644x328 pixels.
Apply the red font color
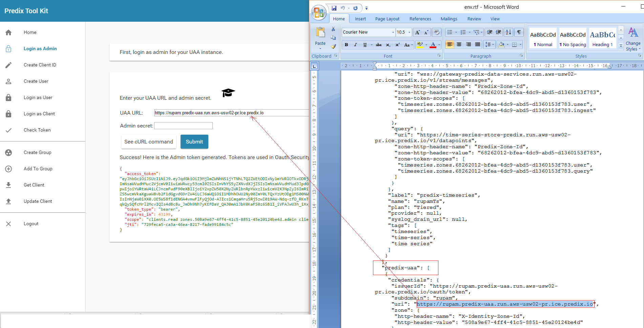tap(433, 45)
